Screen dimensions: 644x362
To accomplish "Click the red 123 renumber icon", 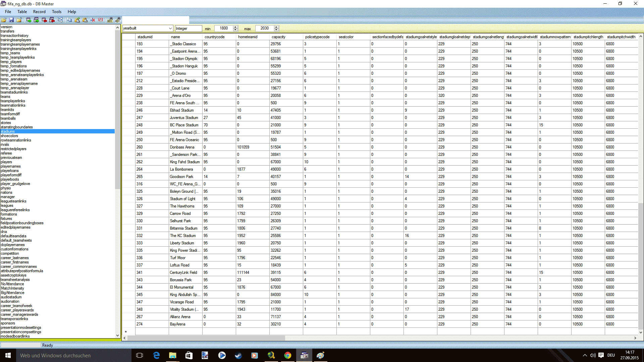I will coord(100,20).
